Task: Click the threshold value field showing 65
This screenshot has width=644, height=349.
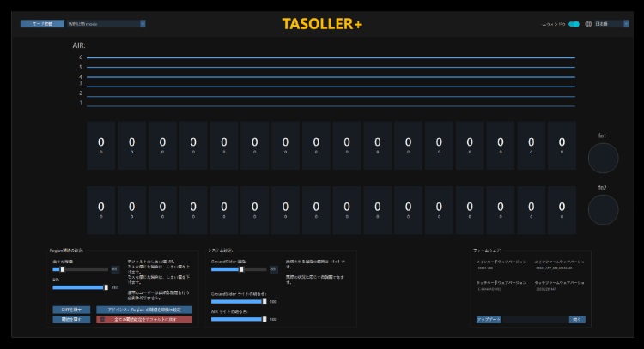Action: click(x=114, y=269)
